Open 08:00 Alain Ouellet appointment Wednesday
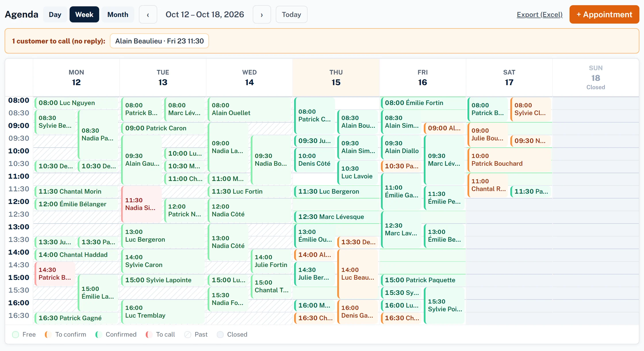 tap(249, 109)
